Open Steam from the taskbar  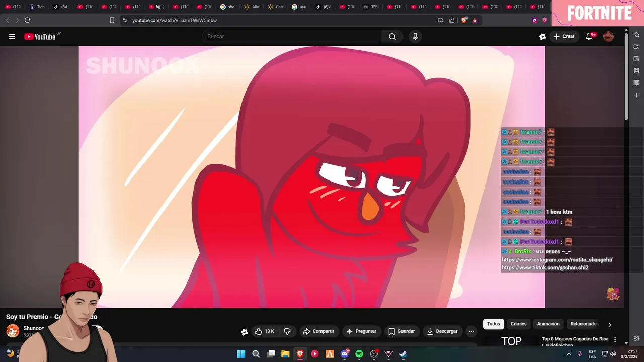pyautogui.click(x=403, y=354)
